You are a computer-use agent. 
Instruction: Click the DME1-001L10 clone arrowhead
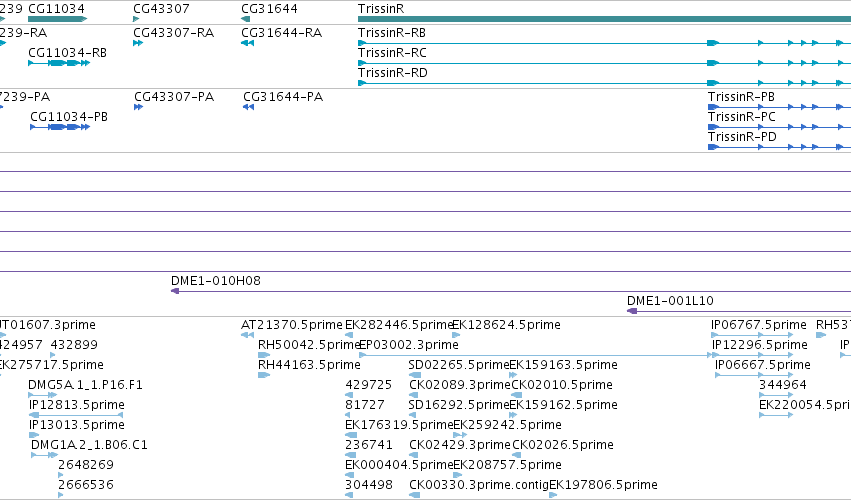pos(632,311)
